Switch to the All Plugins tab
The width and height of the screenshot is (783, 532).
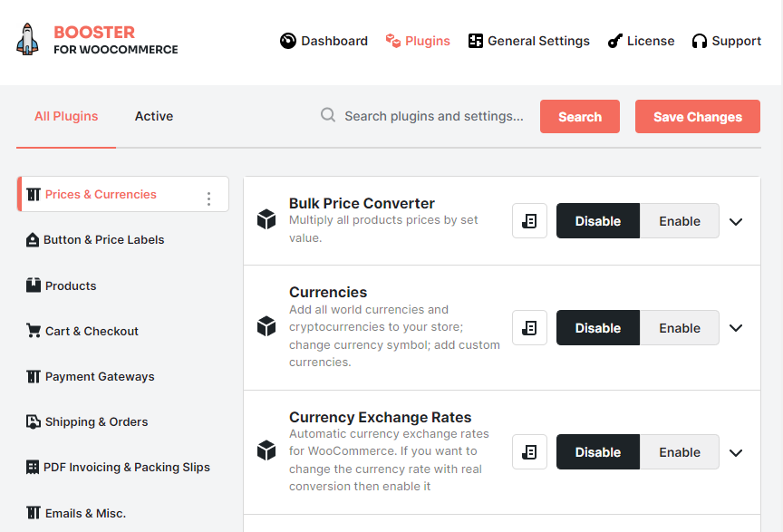point(66,116)
